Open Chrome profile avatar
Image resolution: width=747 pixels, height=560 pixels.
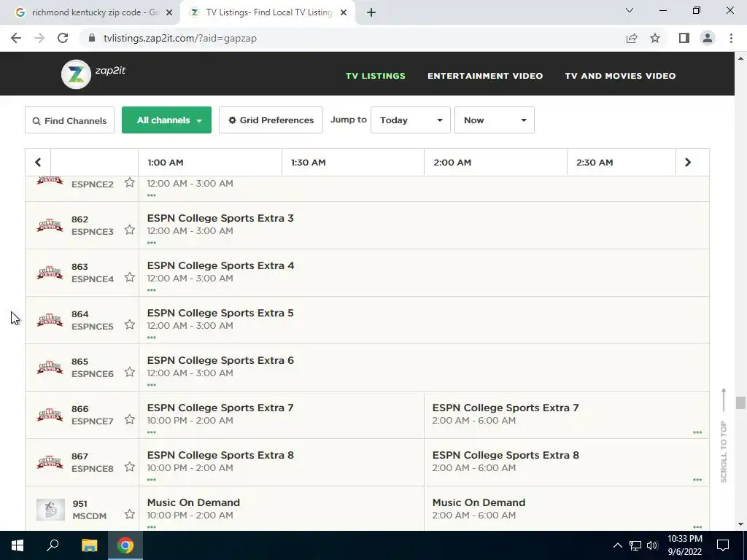coord(708,38)
